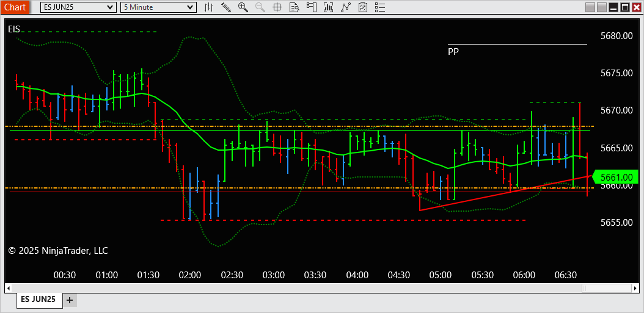
Task: Maximize the chart window
Action: pos(624,7)
